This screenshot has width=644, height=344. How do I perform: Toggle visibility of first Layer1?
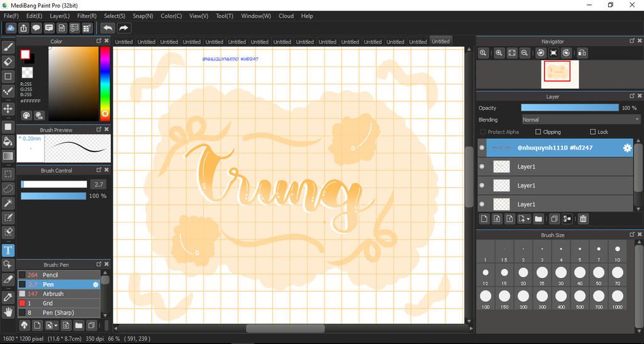tap(482, 167)
